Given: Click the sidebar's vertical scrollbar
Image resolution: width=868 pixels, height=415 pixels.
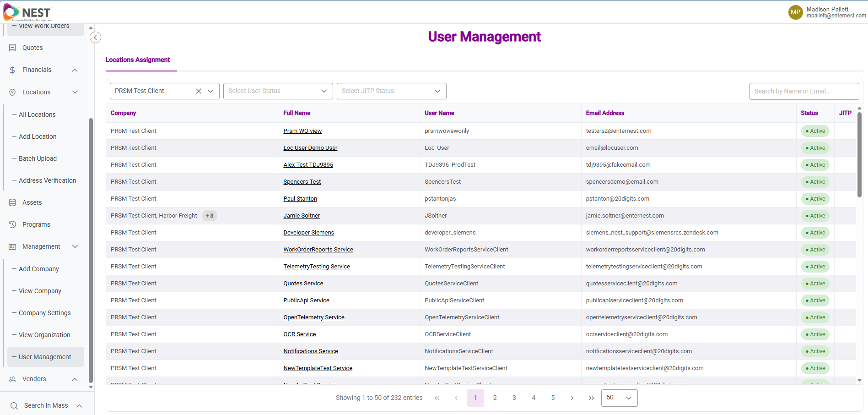Looking at the screenshot, I should [91, 250].
